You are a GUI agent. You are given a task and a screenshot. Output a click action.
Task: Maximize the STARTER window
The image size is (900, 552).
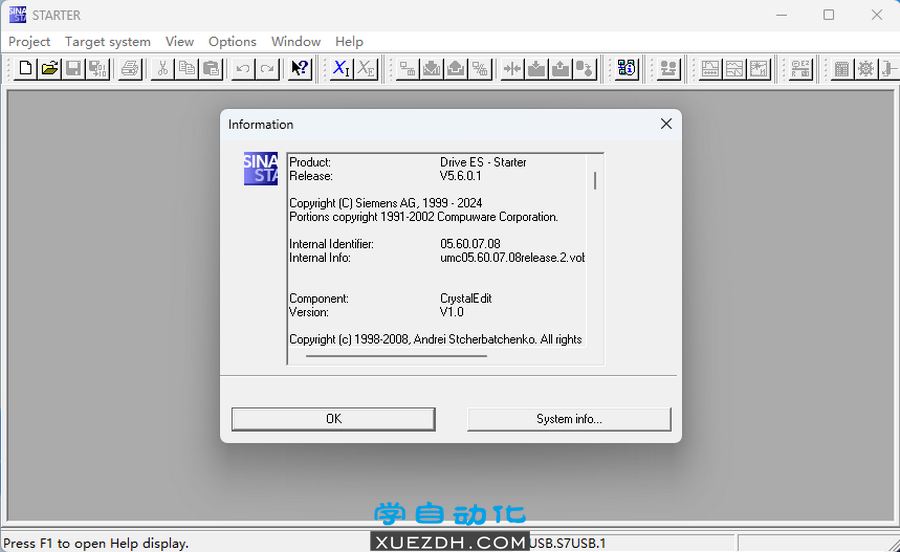click(829, 15)
